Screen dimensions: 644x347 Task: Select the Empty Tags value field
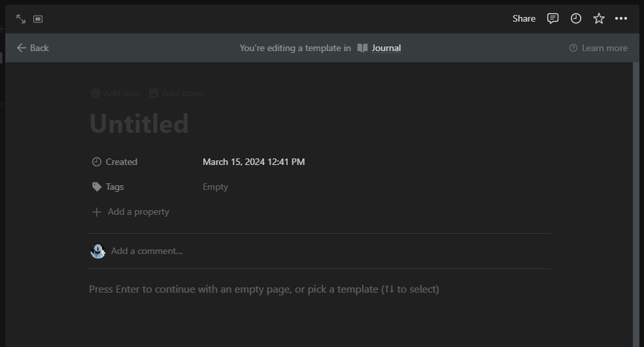(x=216, y=187)
